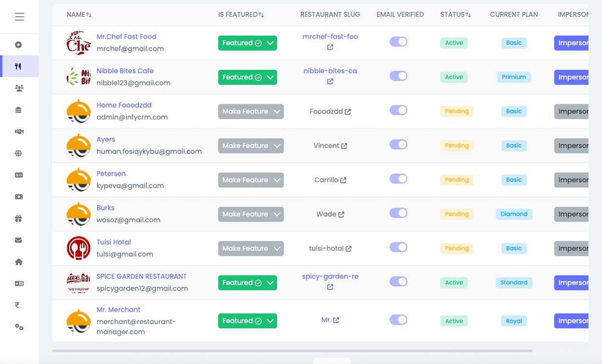Toggle email verified for Mr.Chef Fast Food

click(398, 42)
